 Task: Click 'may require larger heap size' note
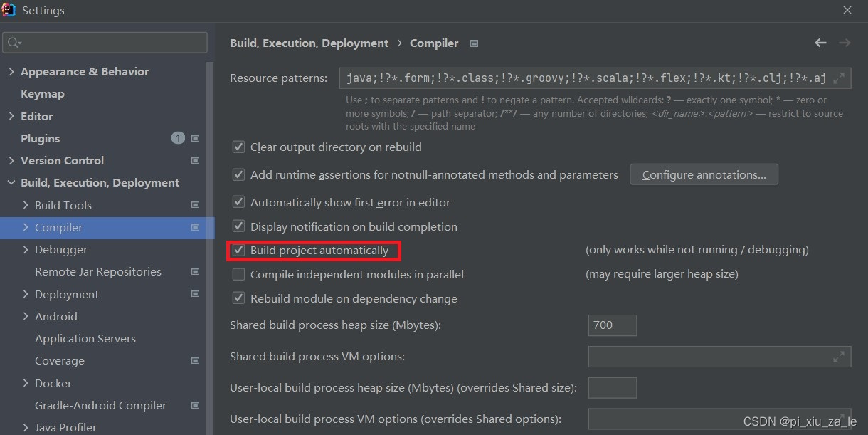click(662, 274)
